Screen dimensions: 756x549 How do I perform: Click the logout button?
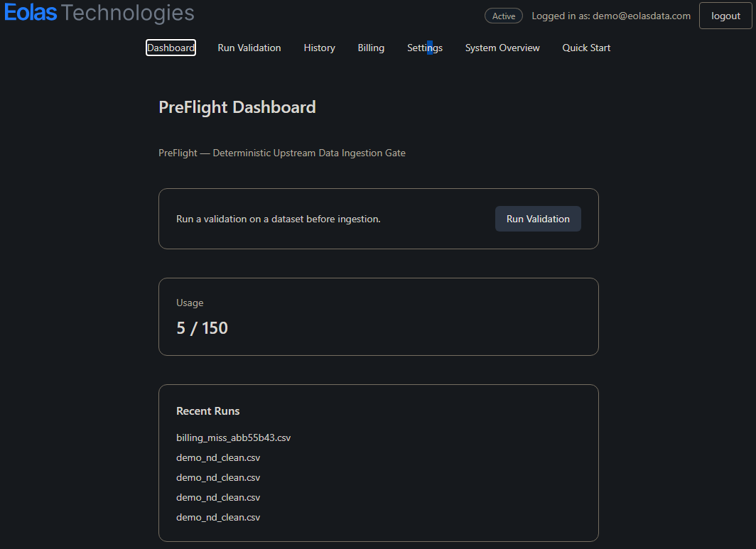click(725, 16)
